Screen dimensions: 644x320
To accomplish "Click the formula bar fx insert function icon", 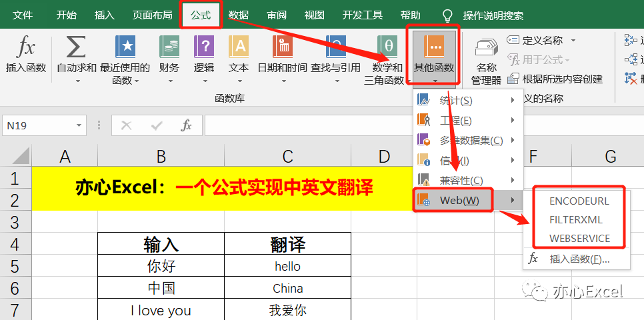I will (x=186, y=125).
